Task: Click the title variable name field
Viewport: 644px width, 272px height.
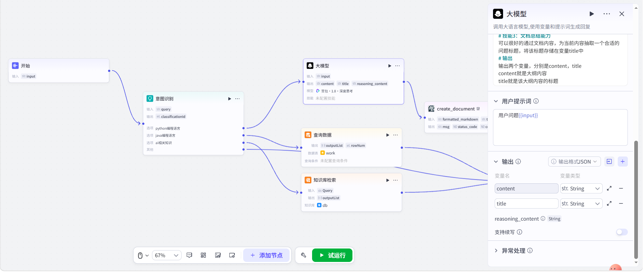Action: click(x=527, y=203)
